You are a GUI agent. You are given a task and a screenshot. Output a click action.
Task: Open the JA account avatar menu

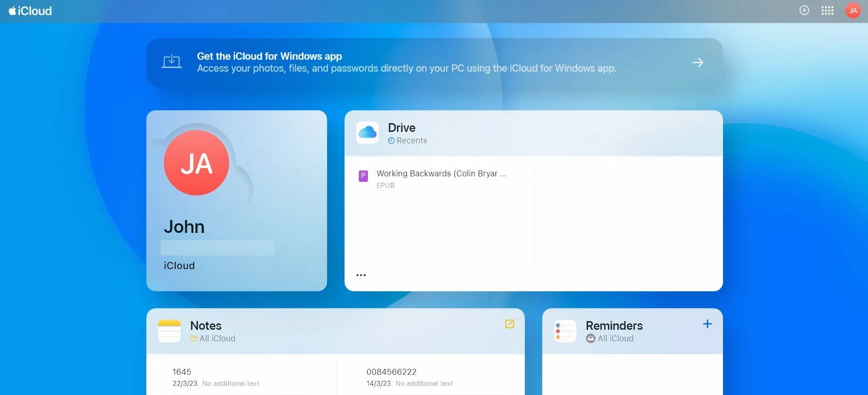click(x=853, y=11)
